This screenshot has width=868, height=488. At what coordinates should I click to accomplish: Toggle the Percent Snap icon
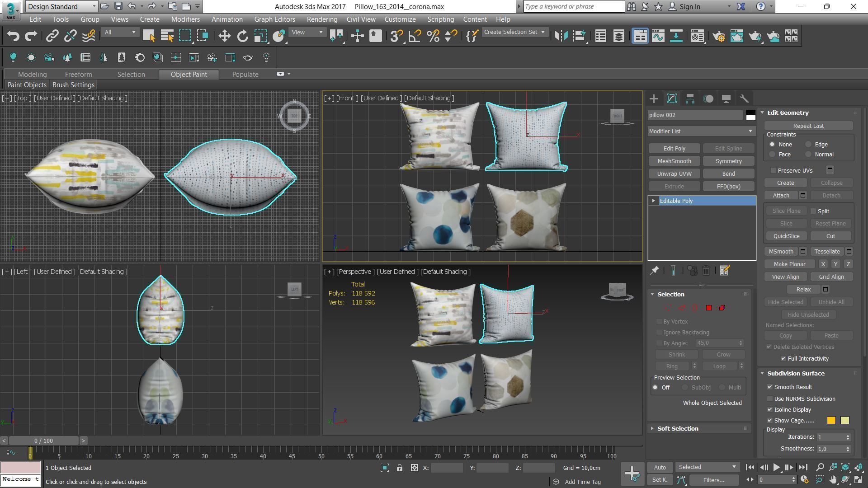click(433, 36)
